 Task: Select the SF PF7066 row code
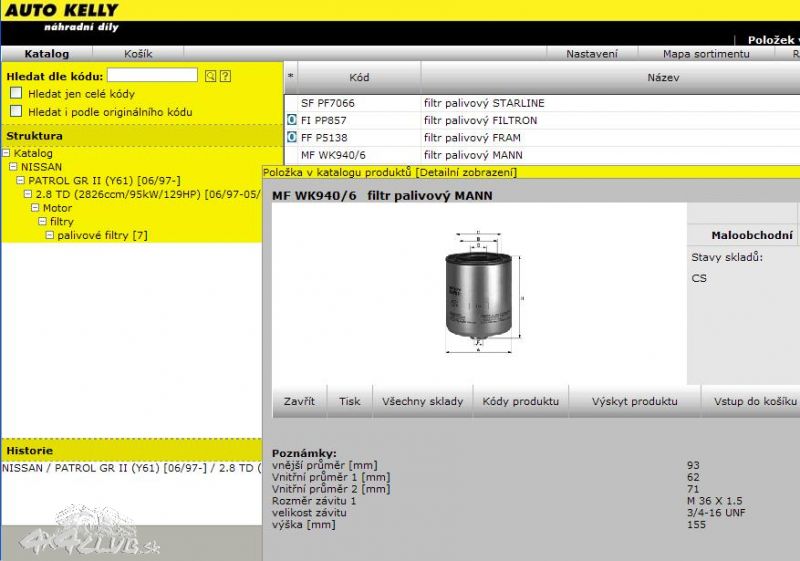pos(328,103)
